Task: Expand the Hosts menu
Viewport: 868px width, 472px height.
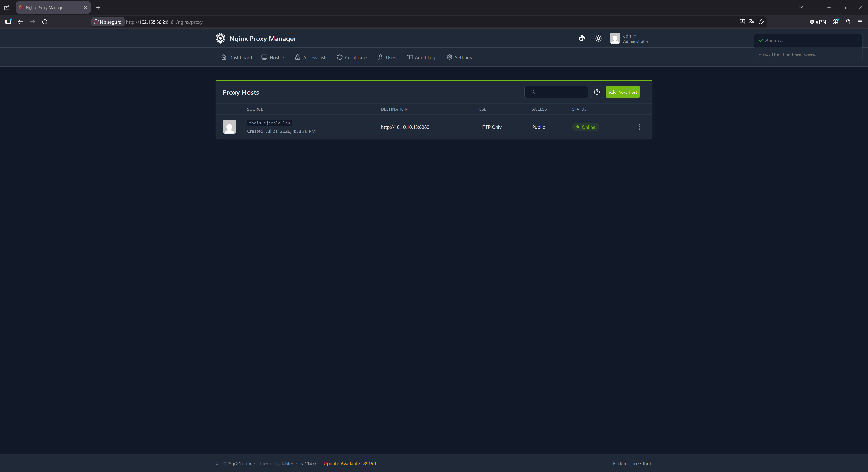Action: pyautogui.click(x=274, y=58)
